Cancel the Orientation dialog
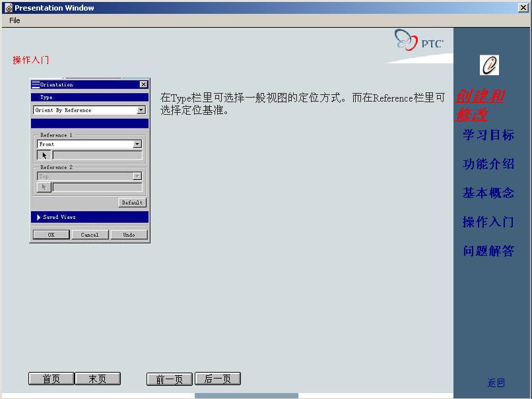This screenshot has height=399, width=532. pos(90,234)
